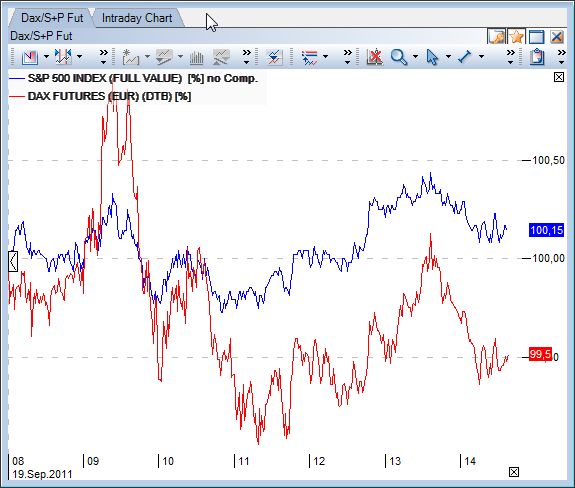Click the left scroll arrow on chart edge
This screenshot has width=575, height=488.
(x=13, y=261)
